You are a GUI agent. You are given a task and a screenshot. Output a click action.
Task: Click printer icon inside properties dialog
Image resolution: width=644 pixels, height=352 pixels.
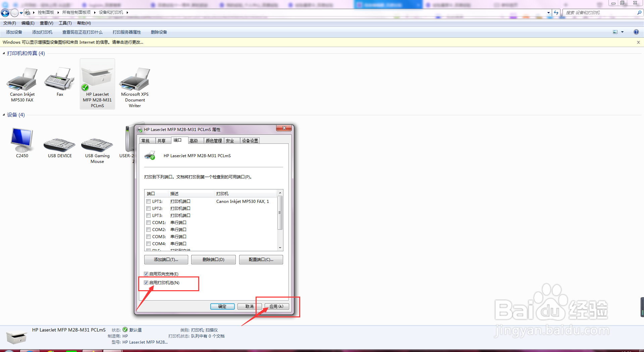pyautogui.click(x=150, y=156)
